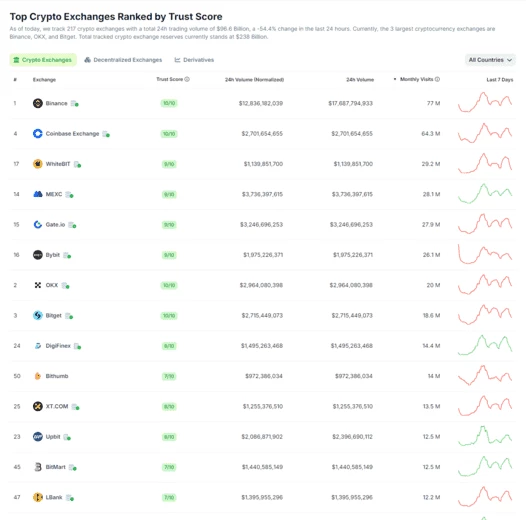Screen dimensions: 526x520
Task: Click the Trust Score info icon
Action: (187, 79)
